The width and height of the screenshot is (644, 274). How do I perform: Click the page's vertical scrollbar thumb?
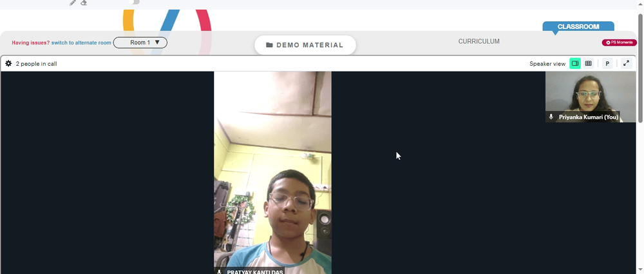coord(640,68)
